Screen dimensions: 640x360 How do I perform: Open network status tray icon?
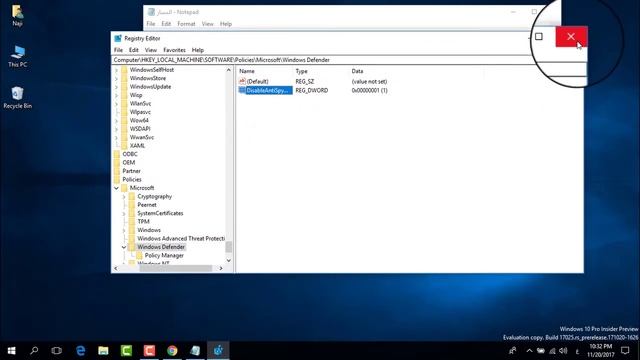[x=552, y=351]
